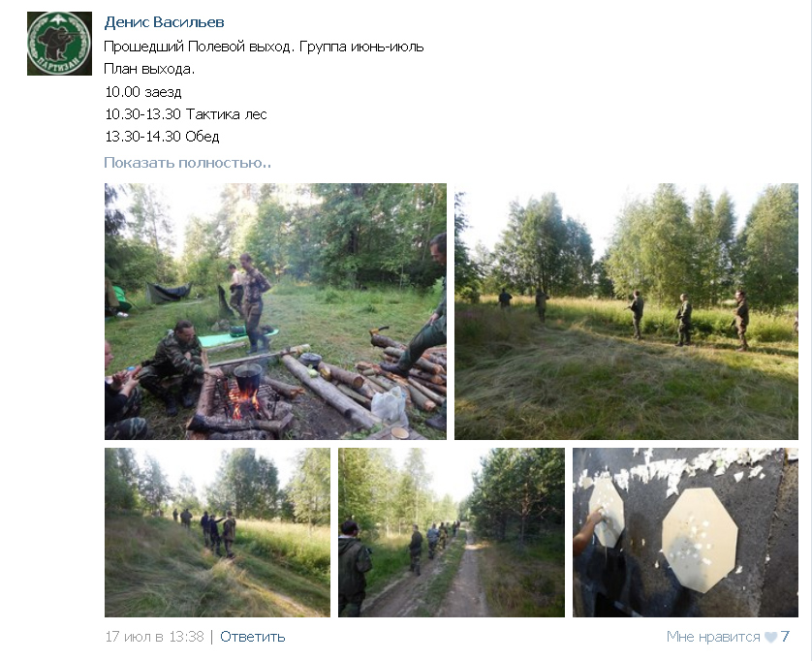Image resolution: width=812 pixels, height=661 pixels.
Task: Open photo of group walking along grassy slope
Action: [217, 532]
